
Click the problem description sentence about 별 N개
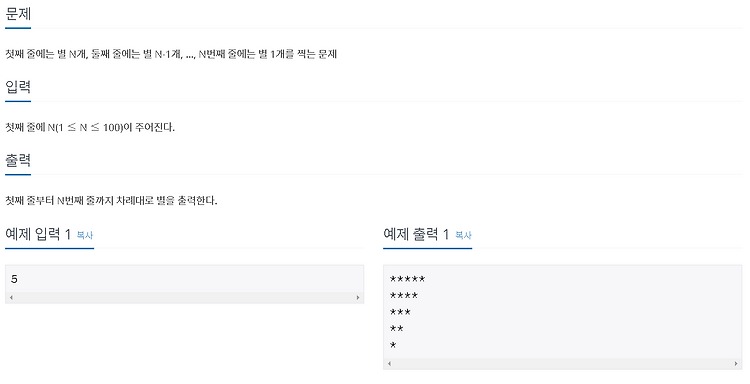[x=171, y=54]
